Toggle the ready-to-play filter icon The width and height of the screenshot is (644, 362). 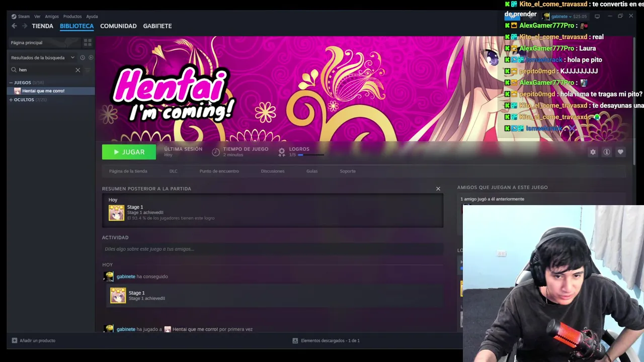(x=91, y=58)
